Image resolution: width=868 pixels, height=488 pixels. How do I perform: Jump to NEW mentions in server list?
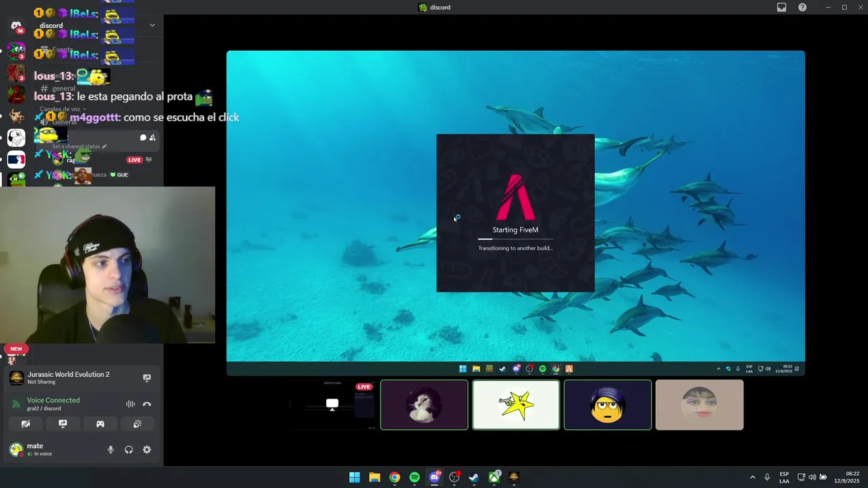point(16,349)
